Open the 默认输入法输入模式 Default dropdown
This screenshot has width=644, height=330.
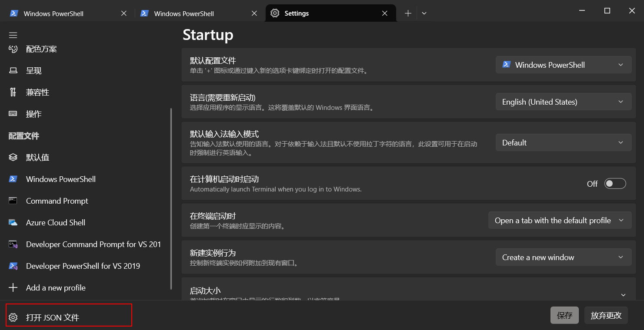pos(564,142)
